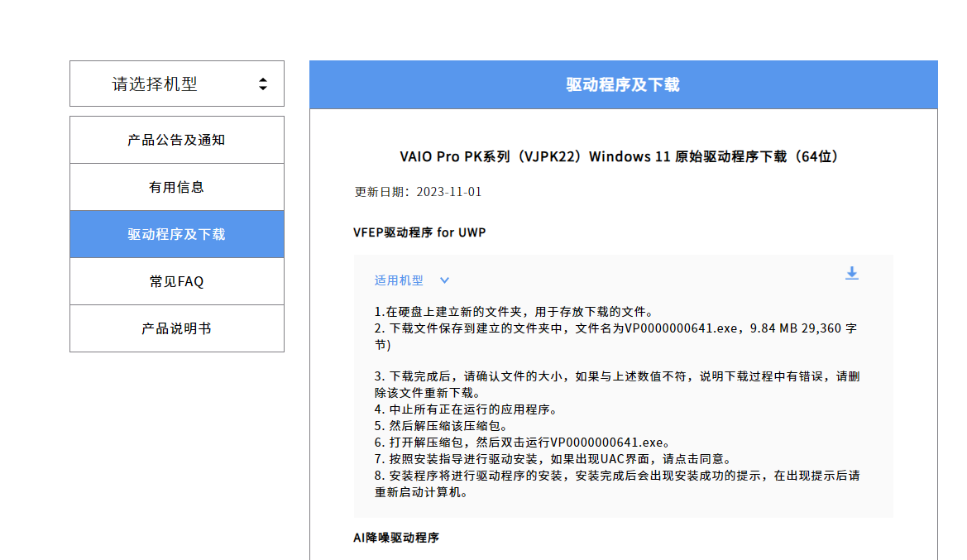This screenshot has height=560, width=967.
Task: Click the up/down arrows in the model selector
Action: click(263, 83)
